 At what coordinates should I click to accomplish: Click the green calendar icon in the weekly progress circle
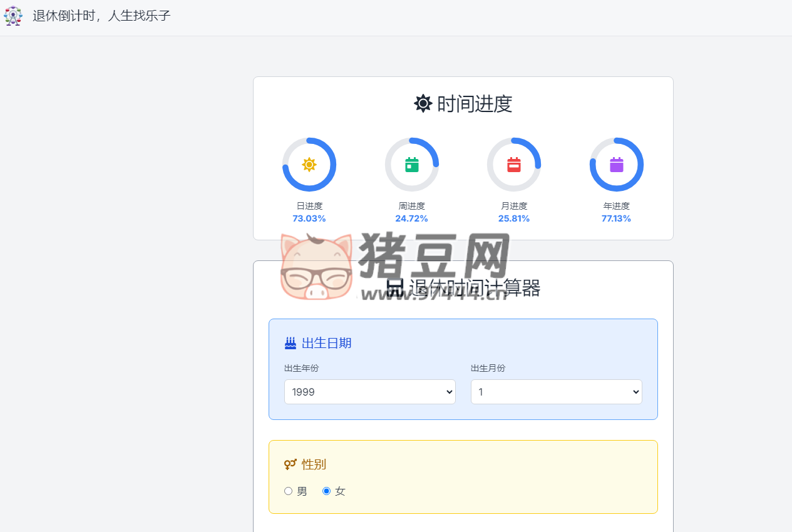click(411, 164)
